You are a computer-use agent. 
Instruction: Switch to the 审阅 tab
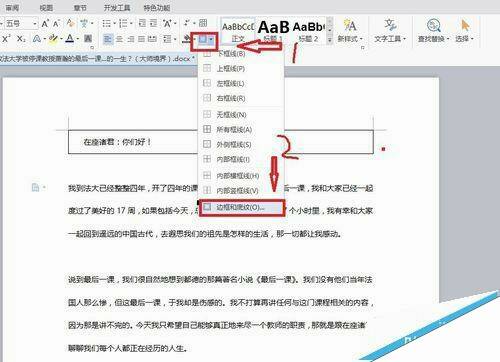13,8
